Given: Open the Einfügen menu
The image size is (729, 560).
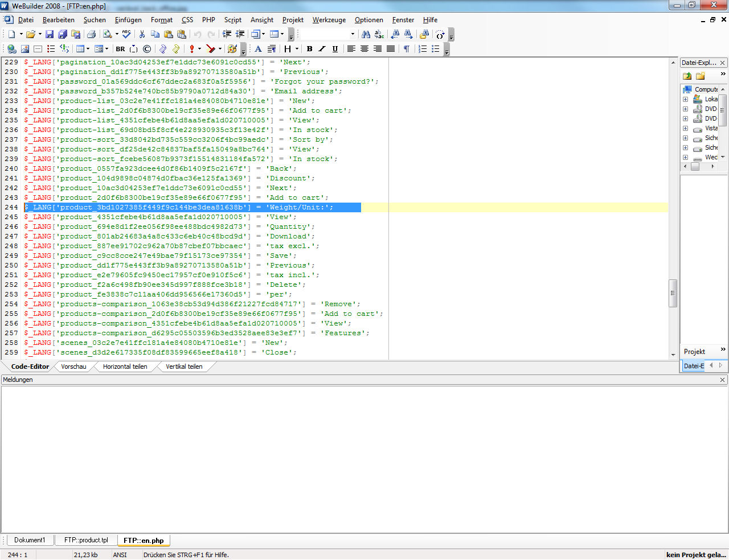Looking at the screenshot, I should click(x=128, y=20).
